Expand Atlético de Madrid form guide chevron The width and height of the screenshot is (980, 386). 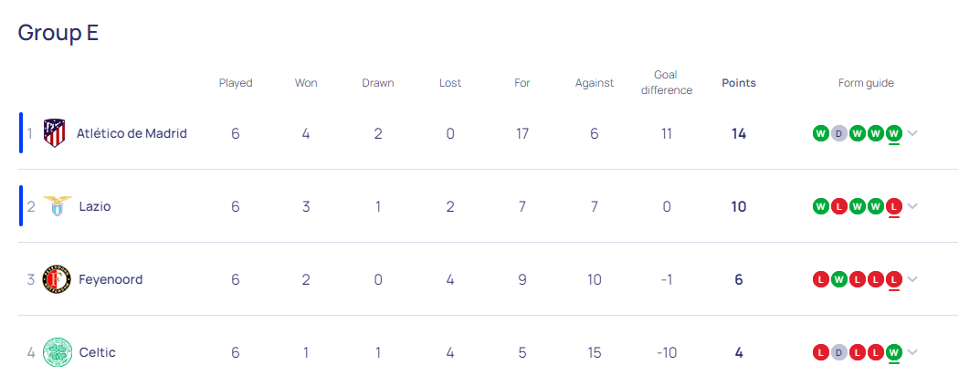912,133
